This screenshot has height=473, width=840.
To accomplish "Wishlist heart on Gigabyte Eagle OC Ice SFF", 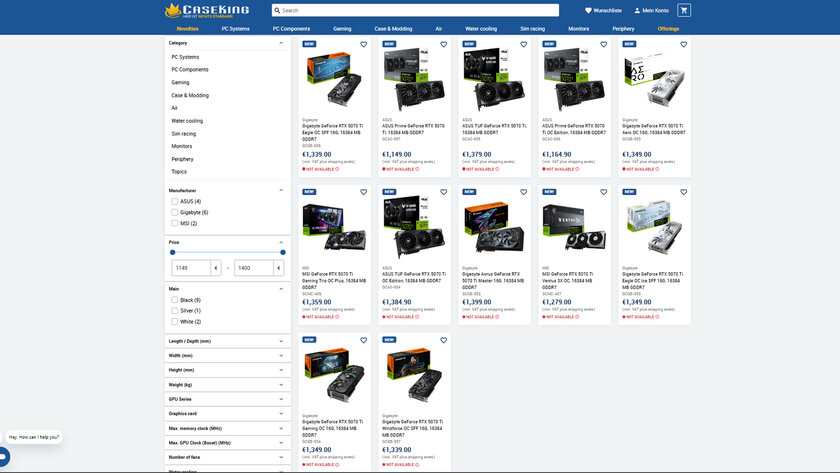I will pos(683,192).
